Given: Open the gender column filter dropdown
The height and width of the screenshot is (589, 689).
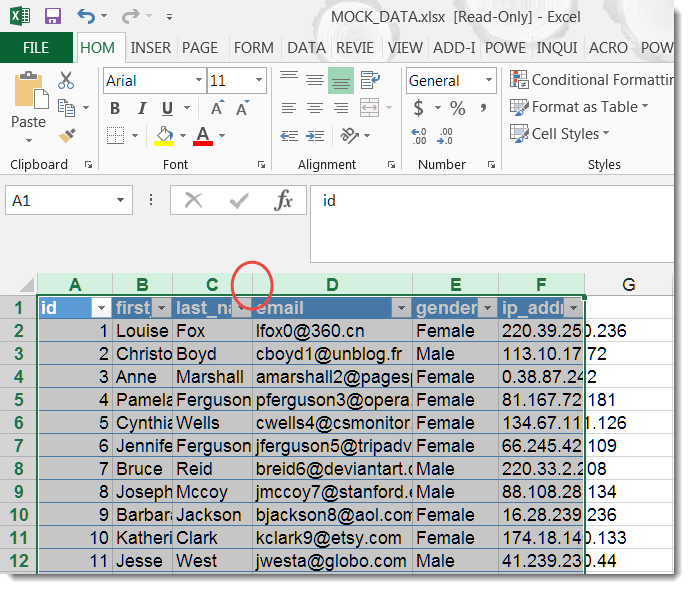Looking at the screenshot, I should (x=487, y=308).
